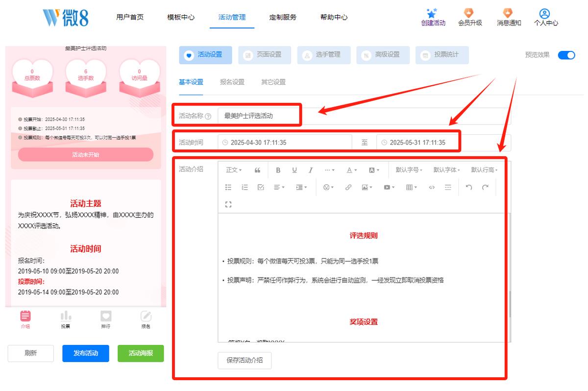Select 活动管理 in navigation
Image resolution: width=588 pixels, height=391 pixels.
point(232,17)
